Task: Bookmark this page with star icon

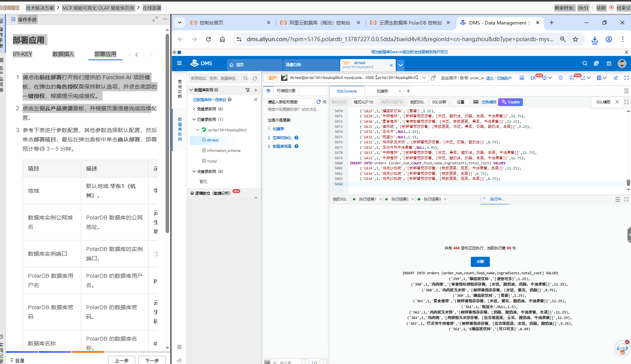Action: pos(575,39)
